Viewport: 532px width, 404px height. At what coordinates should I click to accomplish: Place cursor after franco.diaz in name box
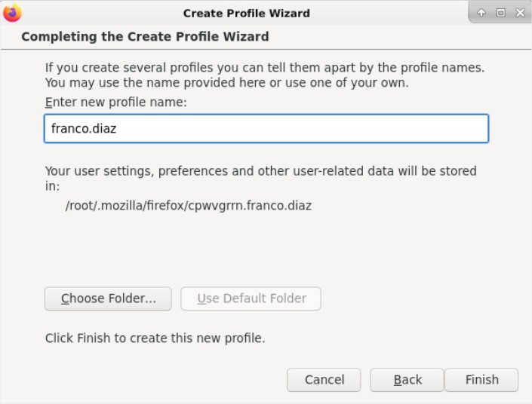tap(118, 129)
